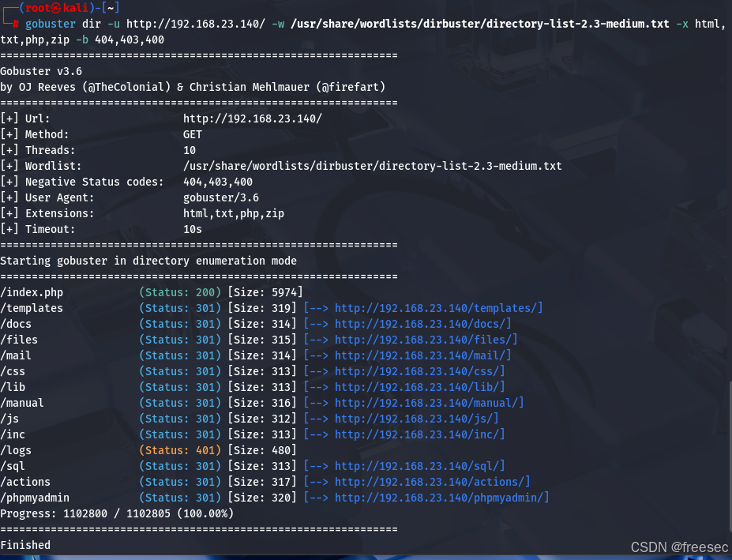Click the terminal's vertical scrollbar thumb

[x=730, y=456]
